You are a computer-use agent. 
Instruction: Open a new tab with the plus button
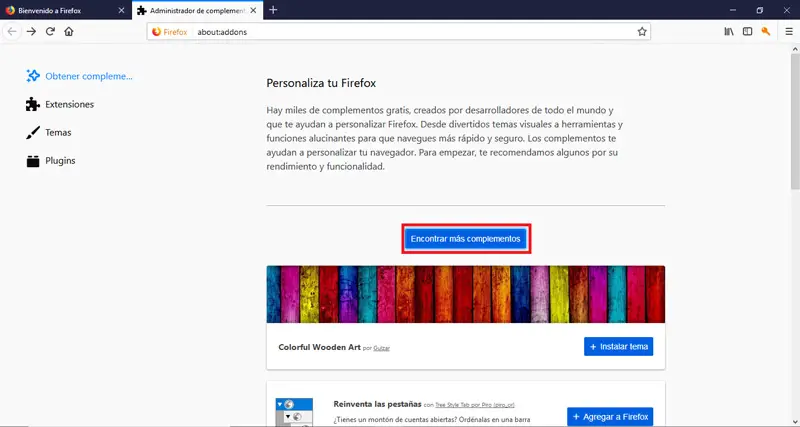coord(273,10)
